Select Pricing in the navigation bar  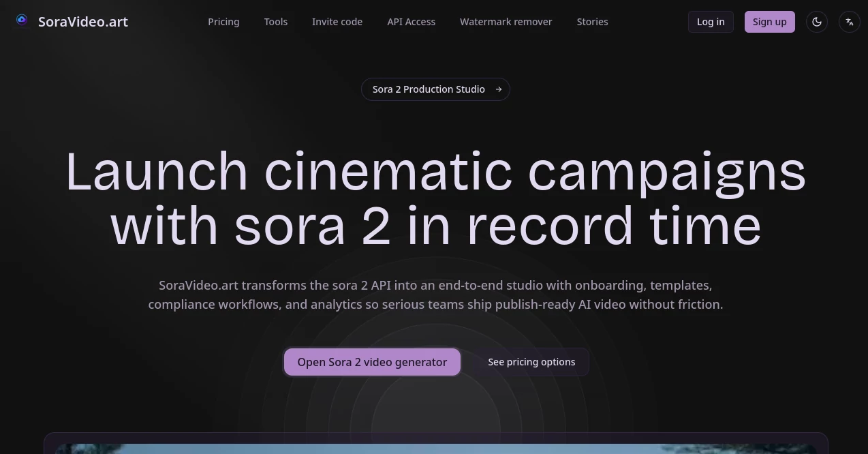click(x=223, y=21)
